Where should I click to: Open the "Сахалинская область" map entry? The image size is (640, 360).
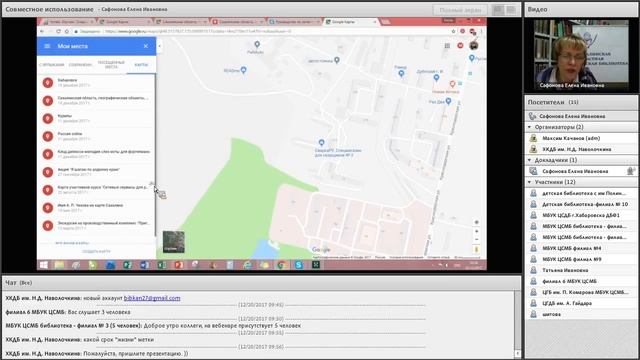(x=96, y=100)
